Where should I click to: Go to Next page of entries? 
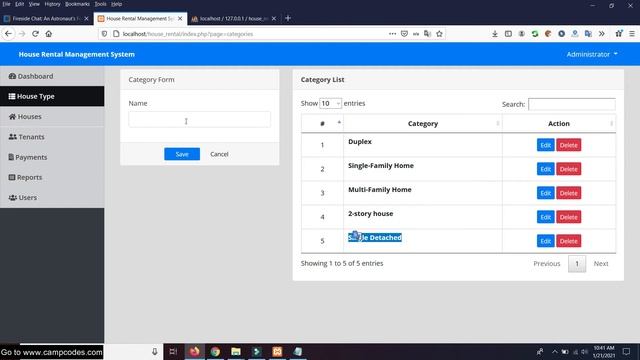pyautogui.click(x=601, y=264)
